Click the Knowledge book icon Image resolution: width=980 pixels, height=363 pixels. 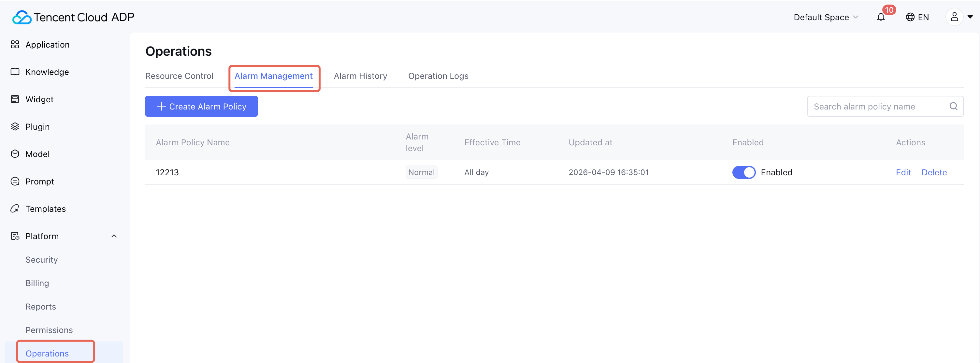[x=15, y=72]
